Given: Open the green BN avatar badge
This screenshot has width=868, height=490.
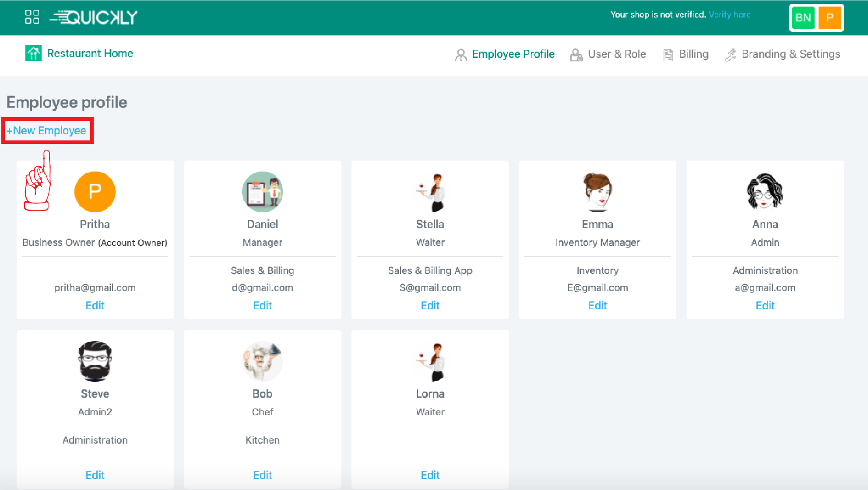Looking at the screenshot, I should [802, 18].
